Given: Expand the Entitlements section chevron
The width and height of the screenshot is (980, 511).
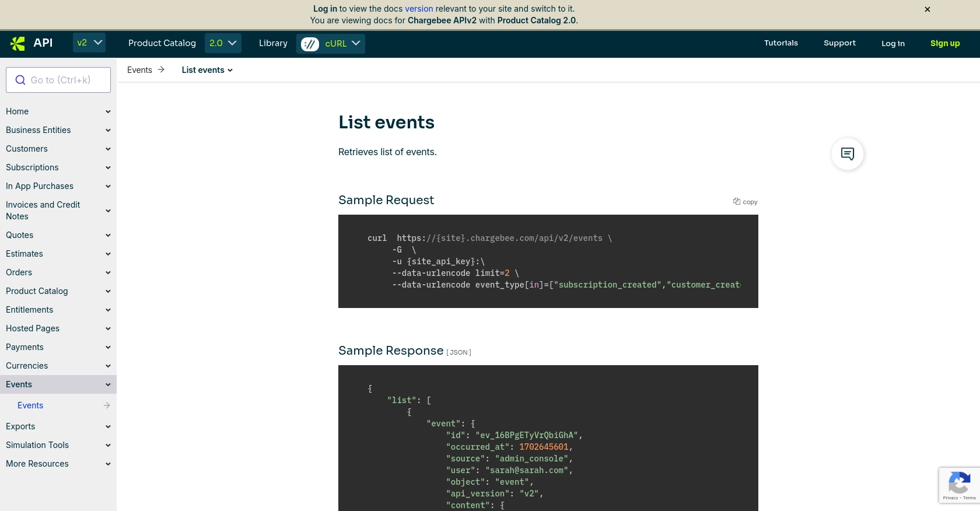Looking at the screenshot, I should click(108, 310).
